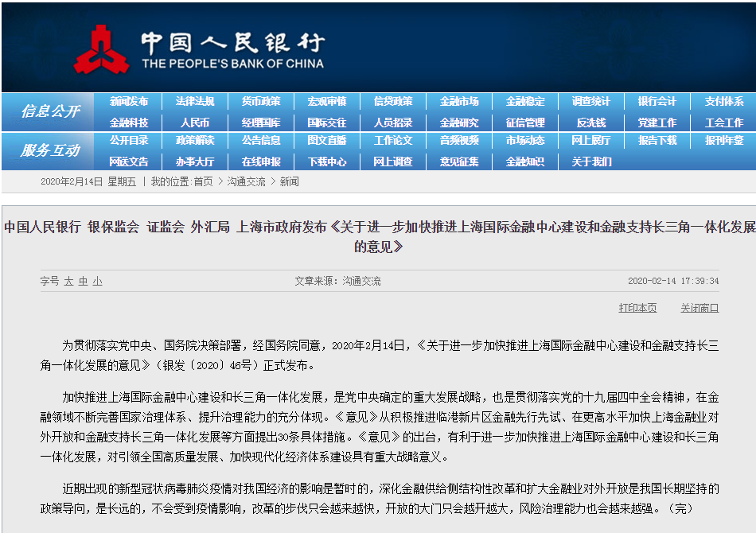Navigate to 支付体系 page

click(723, 102)
